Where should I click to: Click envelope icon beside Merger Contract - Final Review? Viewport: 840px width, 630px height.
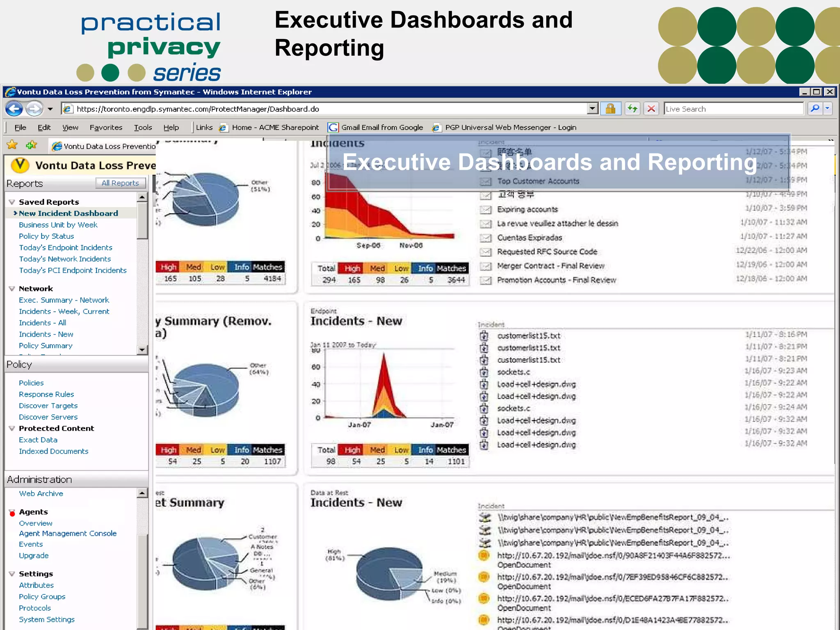[x=486, y=266]
